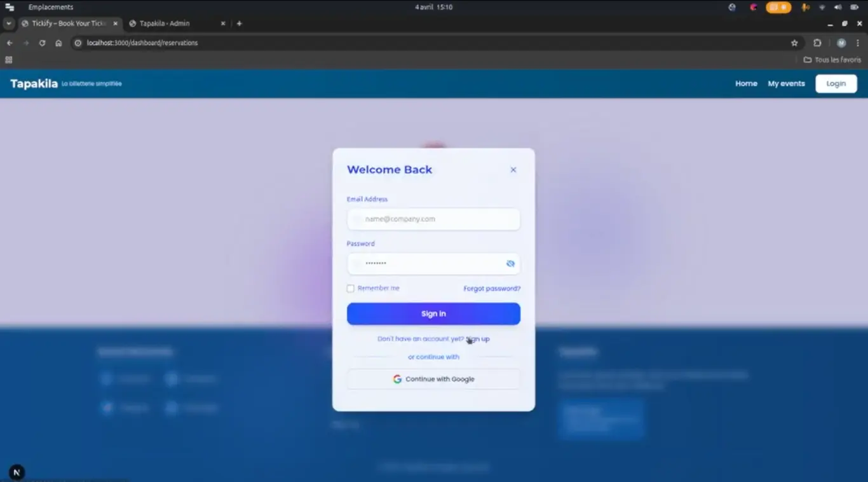Open the Forgot password link
Viewport: 868px width, 482px height.
(x=492, y=289)
